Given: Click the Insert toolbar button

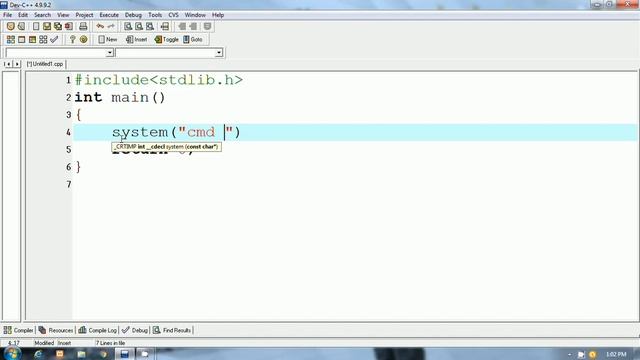Looking at the screenshot, I should [136, 39].
